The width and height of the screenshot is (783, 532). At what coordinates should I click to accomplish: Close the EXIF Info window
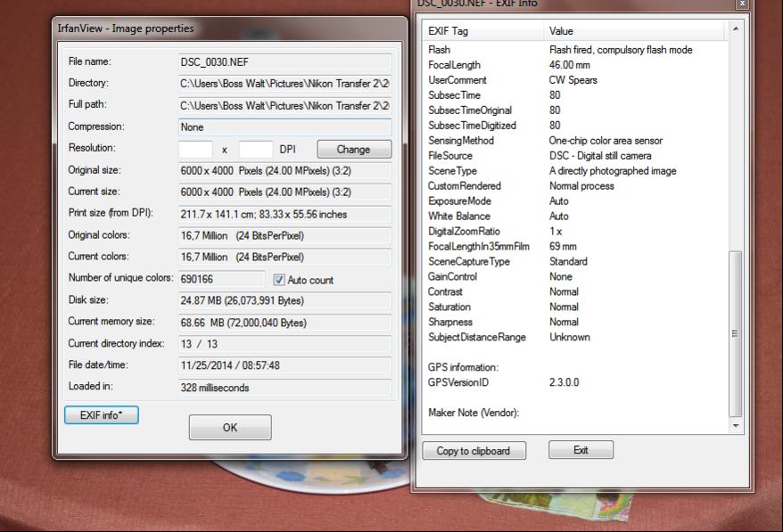click(x=741, y=4)
